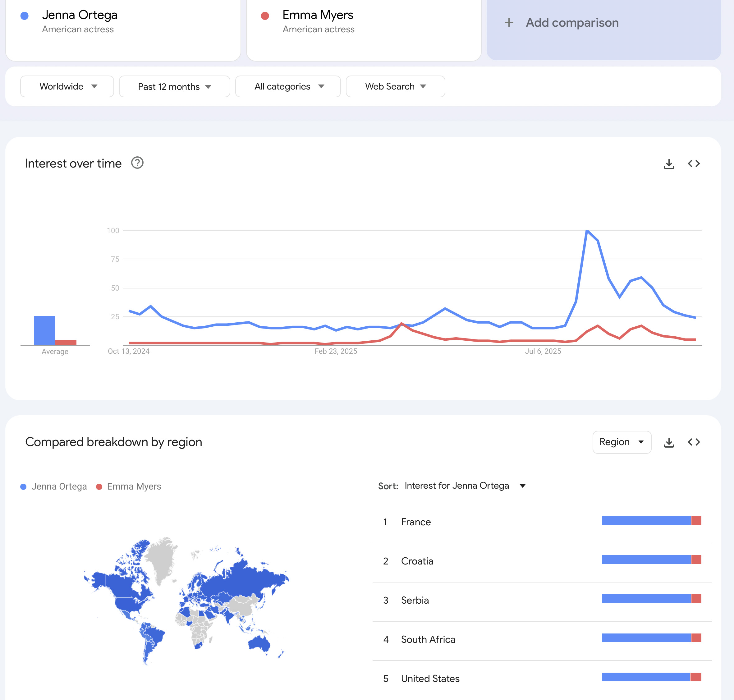Change the Region resolution dropdown

[622, 442]
